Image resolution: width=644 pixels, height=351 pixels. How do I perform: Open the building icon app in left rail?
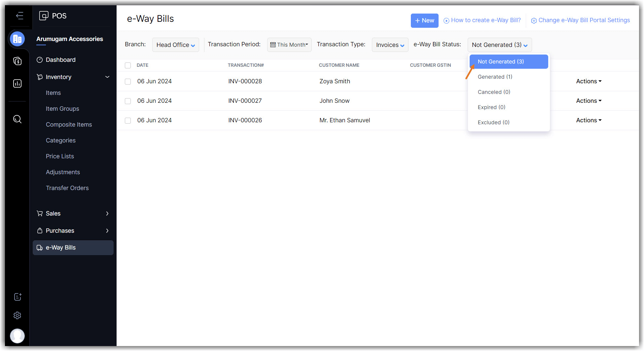point(17,39)
